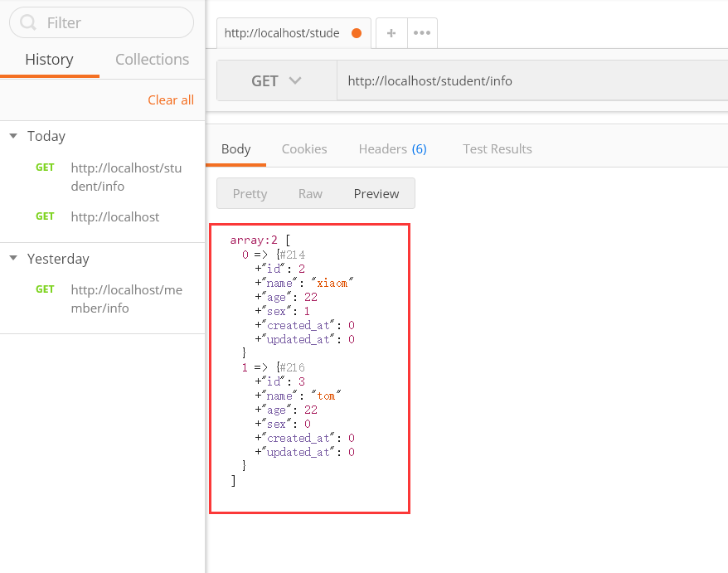
Task: Open history item http://localhost/member/info
Action: coord(126,299)
